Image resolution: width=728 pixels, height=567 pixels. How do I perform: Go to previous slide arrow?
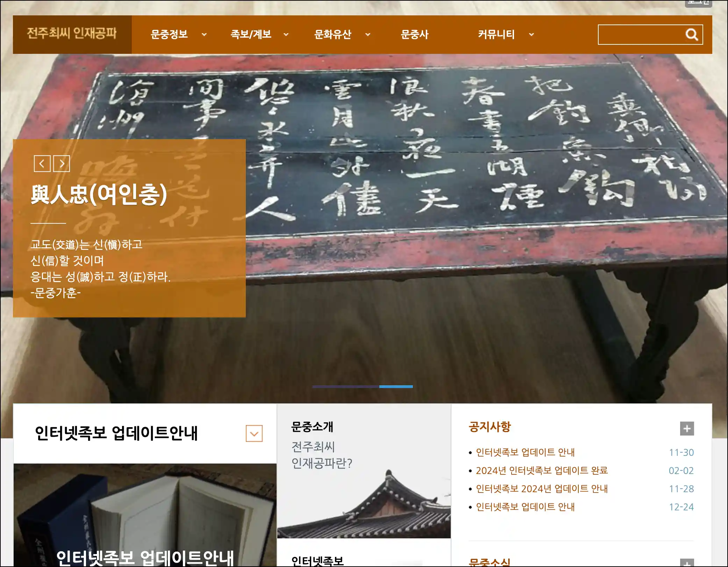[42, 164]
